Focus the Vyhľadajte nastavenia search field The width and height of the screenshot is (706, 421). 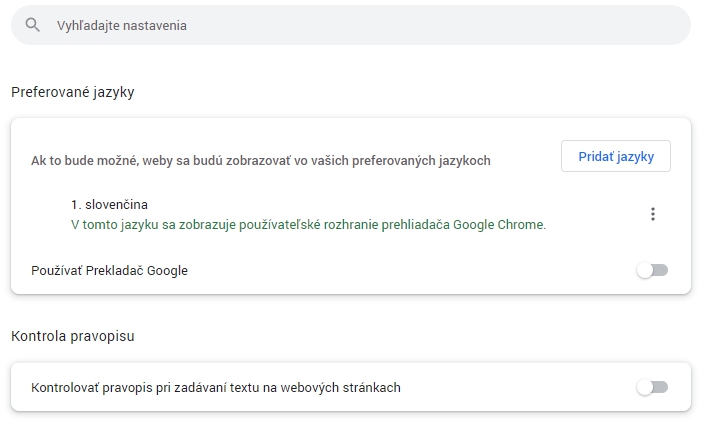(350, 25)
